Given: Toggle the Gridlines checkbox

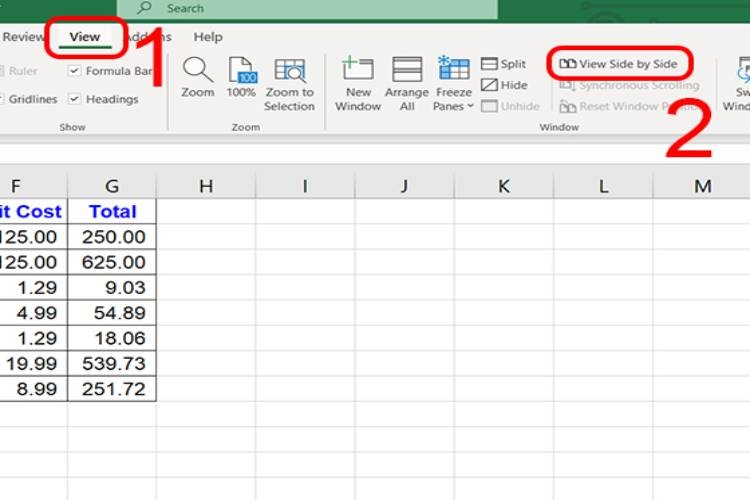Looking at the screenshot, I should tap(1, 99).
